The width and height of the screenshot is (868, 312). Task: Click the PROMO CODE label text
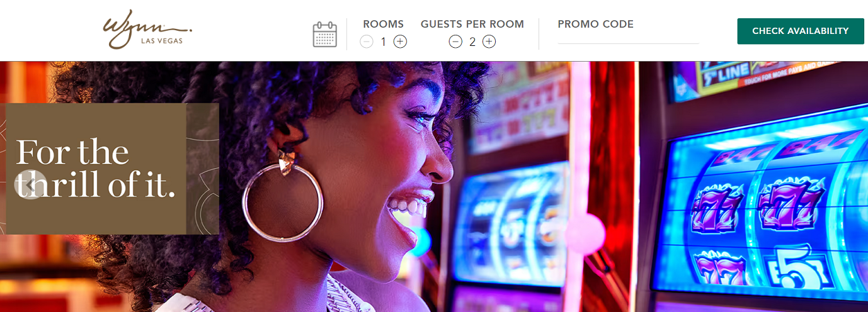(x=595, y=25)
